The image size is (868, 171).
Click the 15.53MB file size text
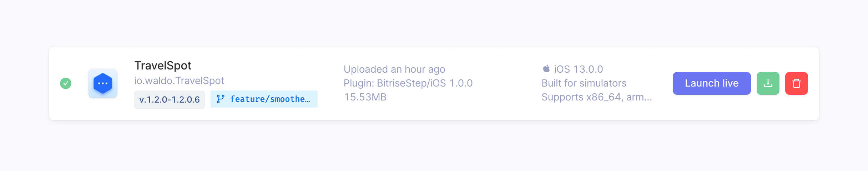[x=365, y=97]
